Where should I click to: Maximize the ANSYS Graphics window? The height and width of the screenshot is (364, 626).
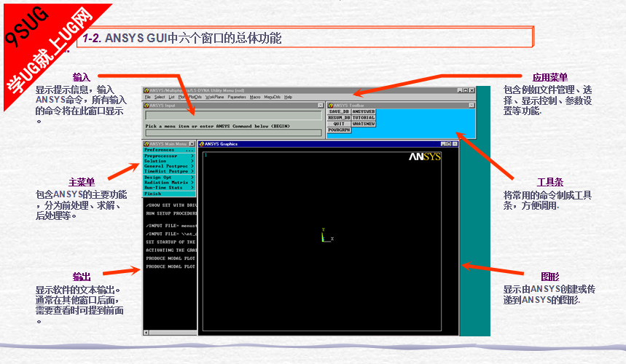(449, 144)
